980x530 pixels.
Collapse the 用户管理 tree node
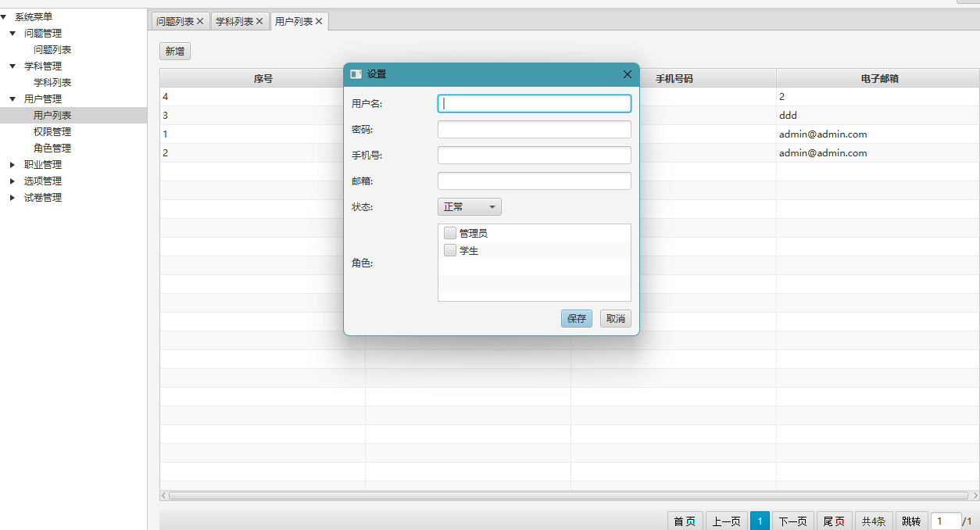point(13,99)
